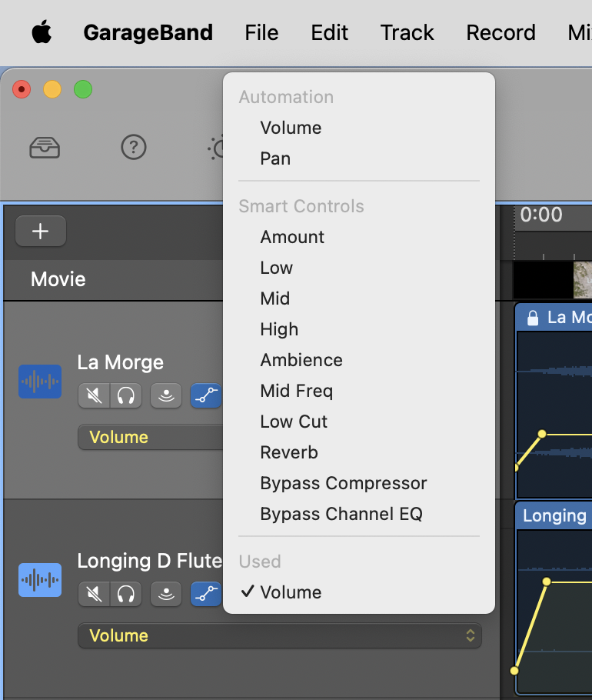Click the Quick Help question mark icon
The width and height of the screenshot is (592, 700).
(134, 147)
